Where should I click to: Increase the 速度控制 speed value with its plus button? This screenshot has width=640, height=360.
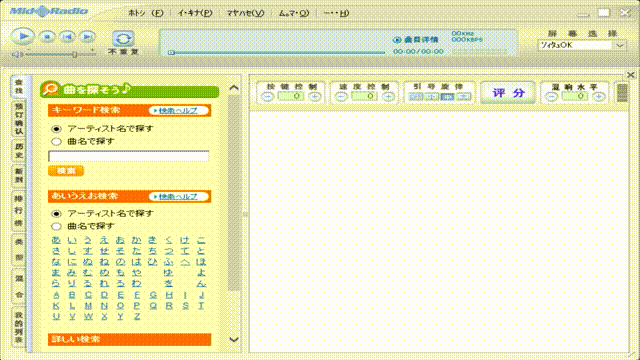tap(388, 97)
